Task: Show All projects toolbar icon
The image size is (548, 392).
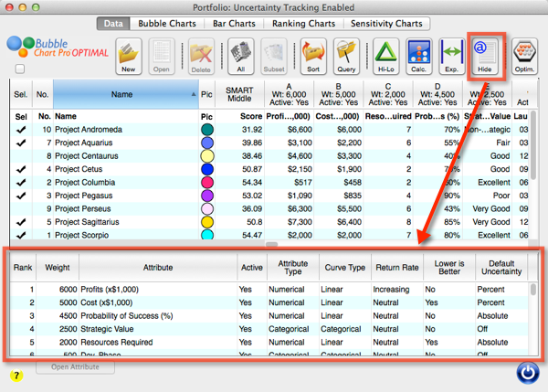Action: (240, 56)
